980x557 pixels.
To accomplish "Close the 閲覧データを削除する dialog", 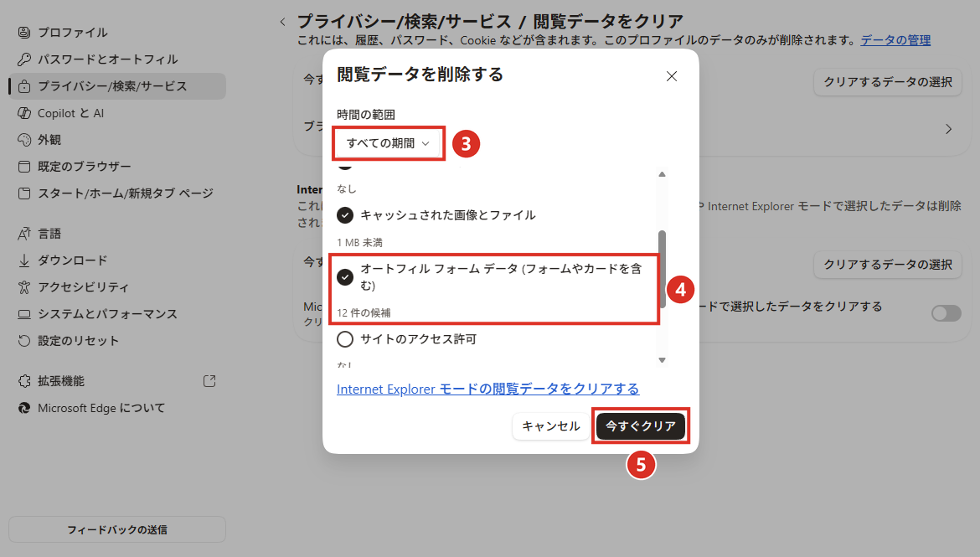I will point(671,76).
